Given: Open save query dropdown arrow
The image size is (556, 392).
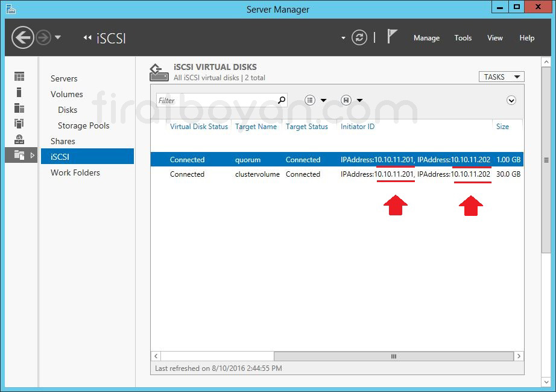Looking at the screenshot, I should click(359, 100).
